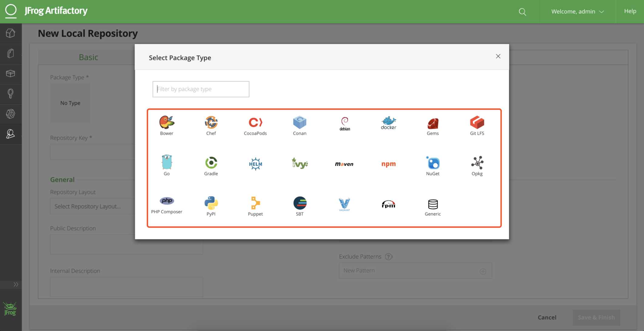Screen dimensions: 644x331
Task: Expand the sidebar with double chevron
Action: (x=16, y=284)
